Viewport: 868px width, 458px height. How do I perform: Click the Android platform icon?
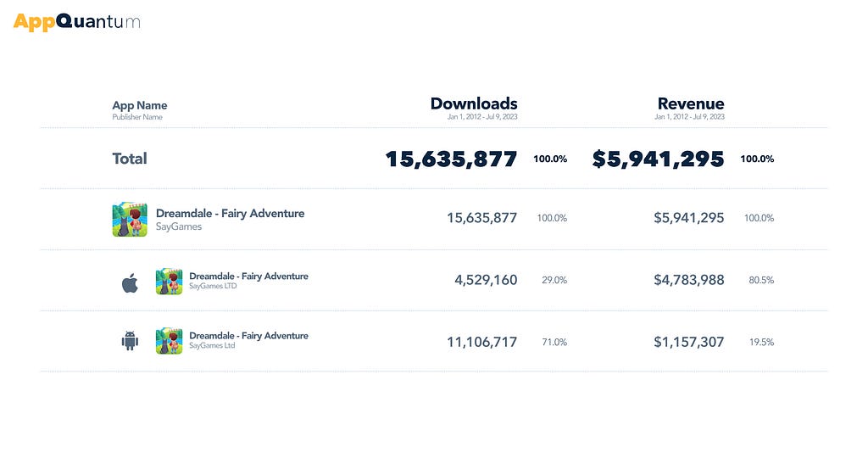(x=130, y=341)
